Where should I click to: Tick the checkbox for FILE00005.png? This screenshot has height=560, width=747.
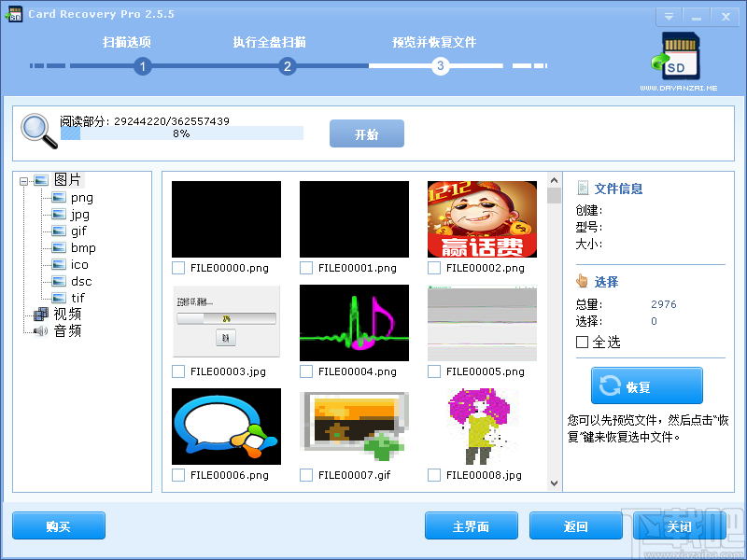[434, 371]
